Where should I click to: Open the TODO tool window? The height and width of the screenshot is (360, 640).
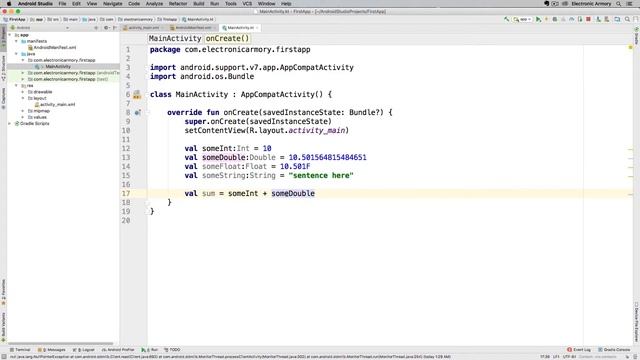(172, 350)
